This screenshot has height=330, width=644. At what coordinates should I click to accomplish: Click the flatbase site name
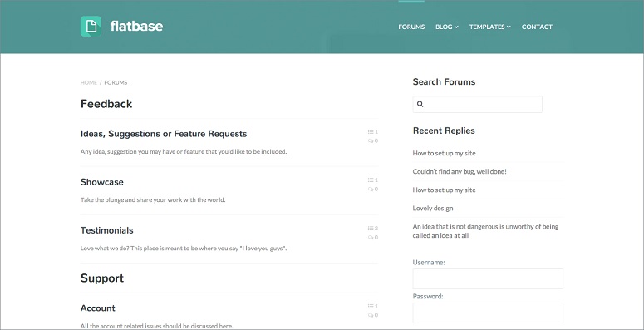tap(136, 27)
